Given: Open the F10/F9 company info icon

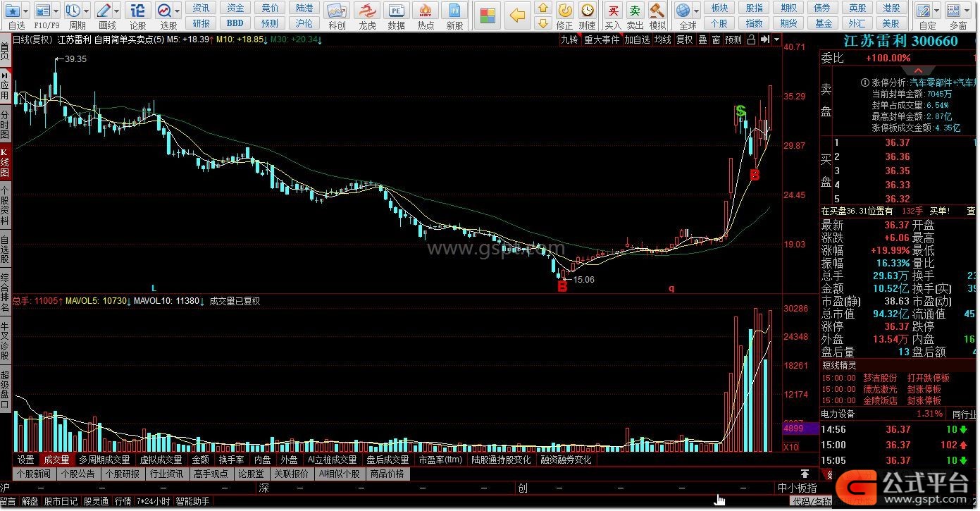Looking at the screenshot, I should point(43,11).
